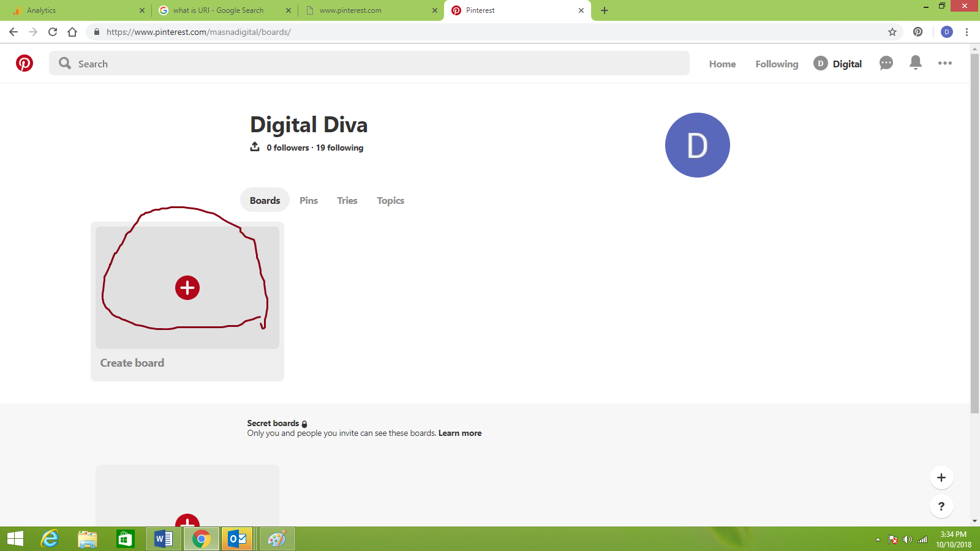Click the share profile upload icon
This screenshot has height=551, width=980.
pos(255,147)
